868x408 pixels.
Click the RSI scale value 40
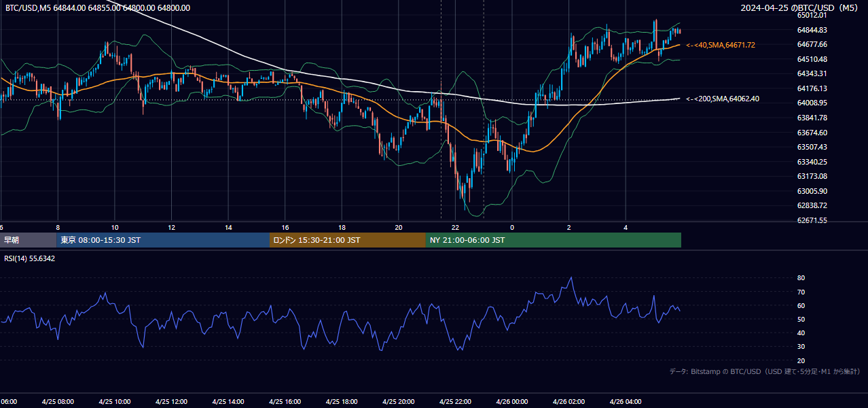801,333
